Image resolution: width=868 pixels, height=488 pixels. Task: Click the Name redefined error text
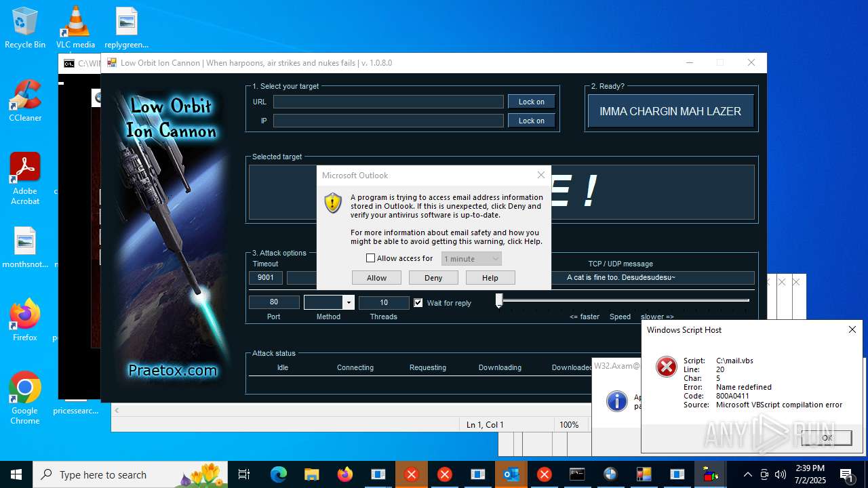point(744,387)
